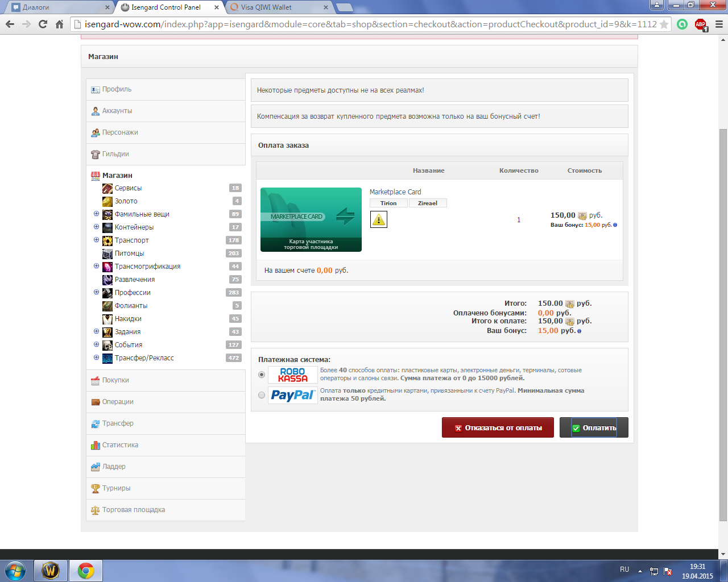Expand the Транспорт category tree
The width and height of the screenshot is (728, 582).
tap(96, 240)
